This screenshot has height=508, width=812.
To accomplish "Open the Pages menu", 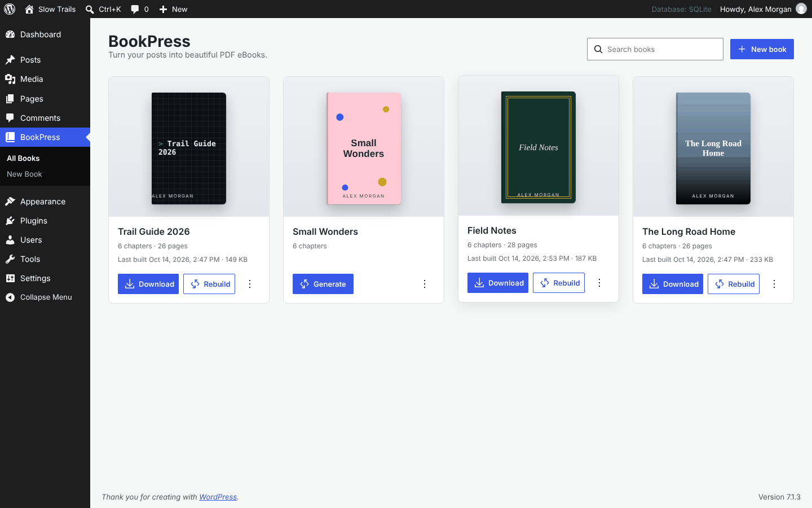I will tap(45, 99).
